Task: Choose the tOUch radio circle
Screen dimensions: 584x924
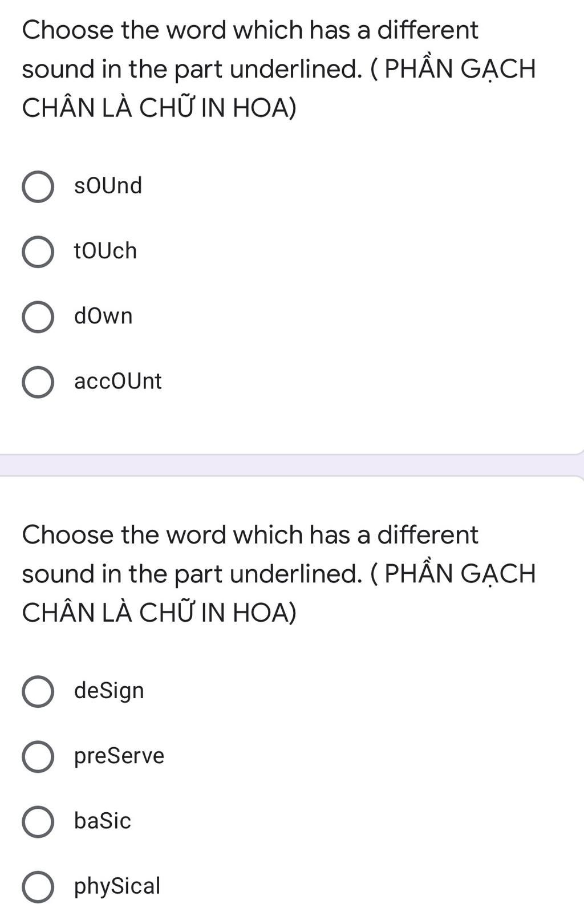Action: pyautogui.click(x=38, y=252)
